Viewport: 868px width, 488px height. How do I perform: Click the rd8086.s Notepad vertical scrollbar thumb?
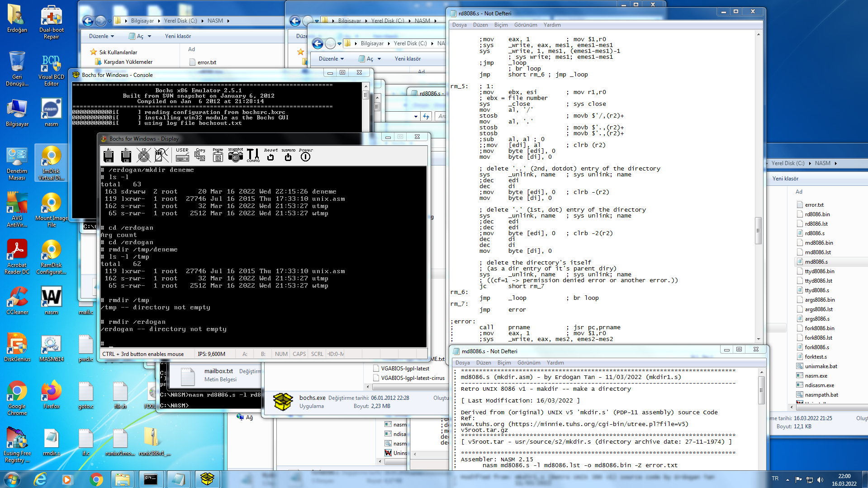click(758, 231)
